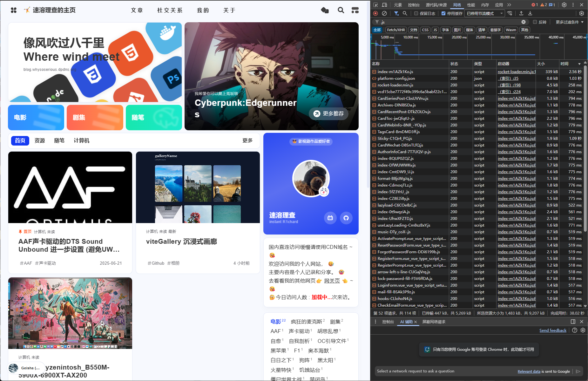Open the 社交关系 navigation menu

tap(170, 10)
